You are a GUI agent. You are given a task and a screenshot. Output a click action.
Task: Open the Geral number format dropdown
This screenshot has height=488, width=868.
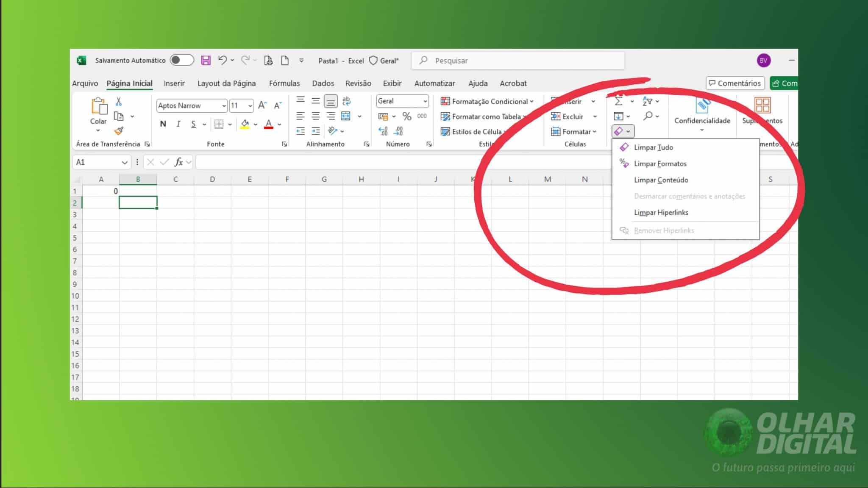tap(425, 101)
